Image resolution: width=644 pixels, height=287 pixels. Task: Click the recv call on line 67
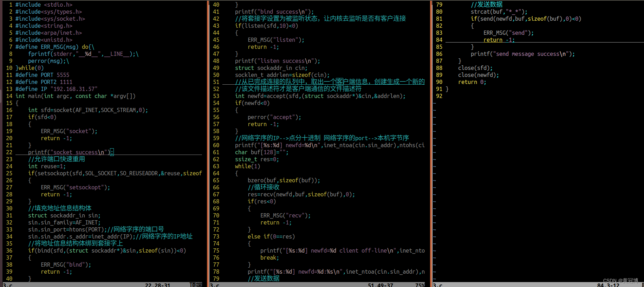coord(301,194)
